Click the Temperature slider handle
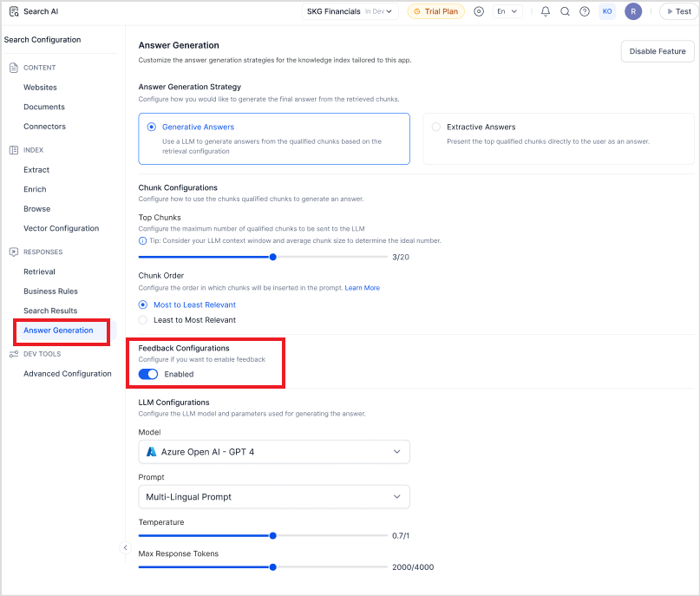Image resolution: width=700 pixels, height=596 pixels. (273, 536)
